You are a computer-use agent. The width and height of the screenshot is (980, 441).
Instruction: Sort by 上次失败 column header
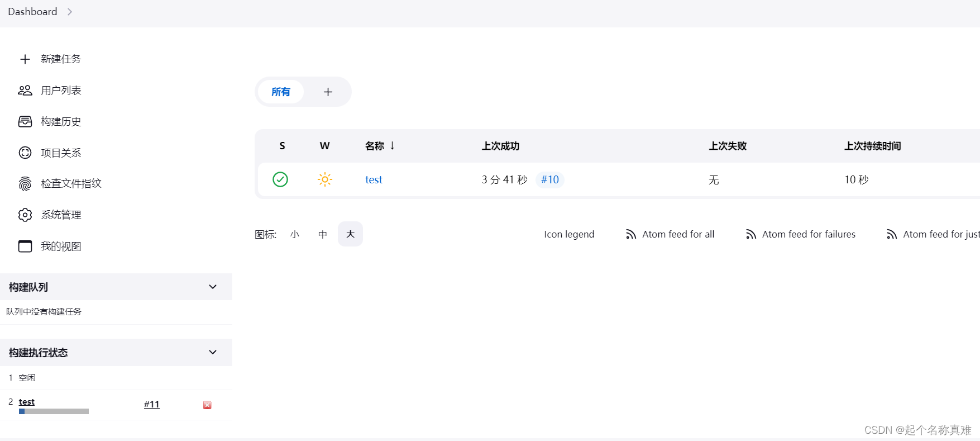coord(728,146)
